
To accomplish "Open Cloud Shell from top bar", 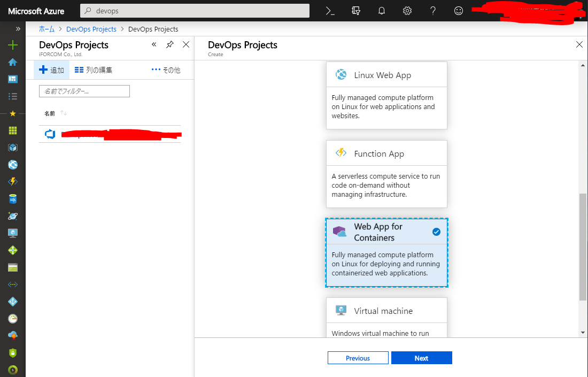I will 330,11.
